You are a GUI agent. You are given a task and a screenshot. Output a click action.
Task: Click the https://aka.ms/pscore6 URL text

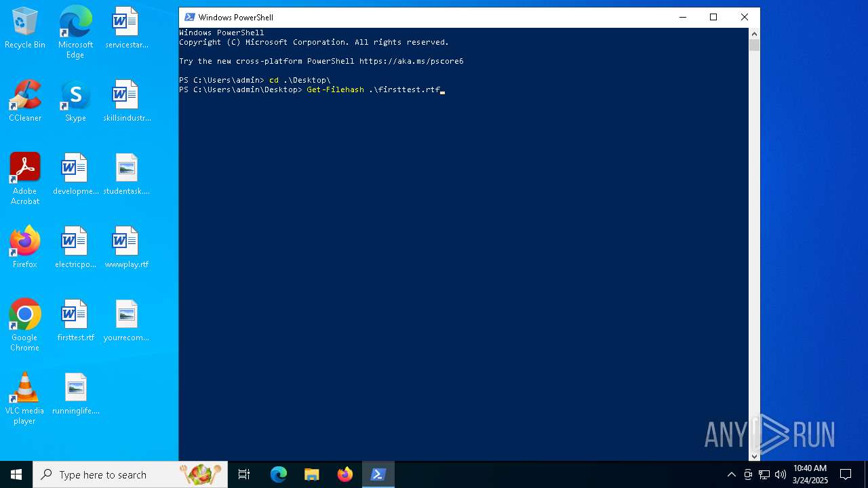point(411,61)
